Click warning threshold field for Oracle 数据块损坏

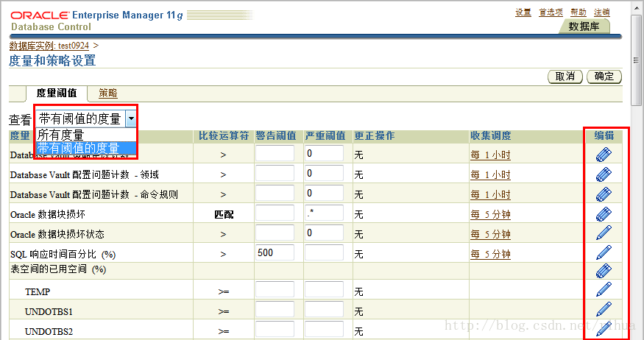[275, 213]
